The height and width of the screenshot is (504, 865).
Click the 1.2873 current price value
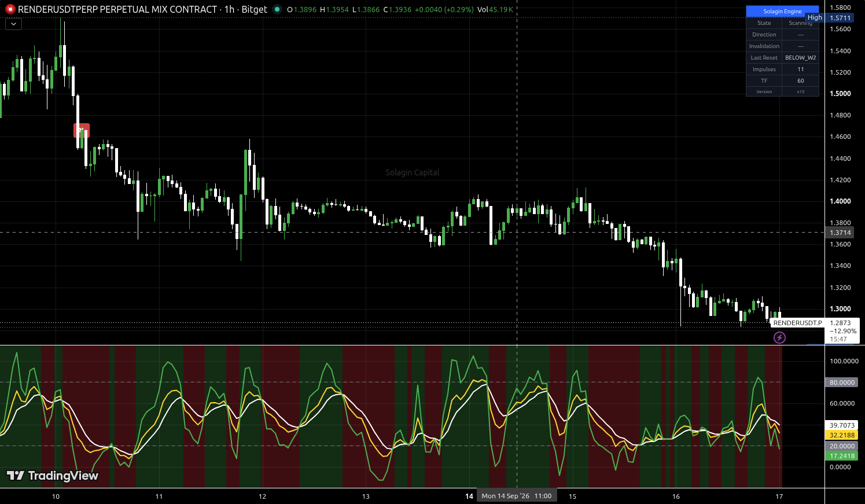840,323
